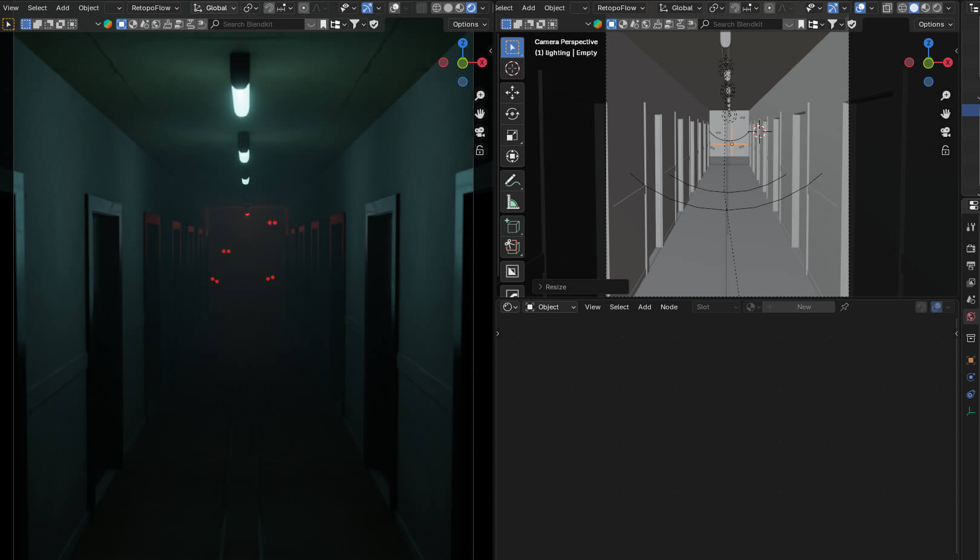The width and height of the screenshot is (980, 560).
Task: Toggle X-ray in right viewport header
Action: click(x=887, y=8)
